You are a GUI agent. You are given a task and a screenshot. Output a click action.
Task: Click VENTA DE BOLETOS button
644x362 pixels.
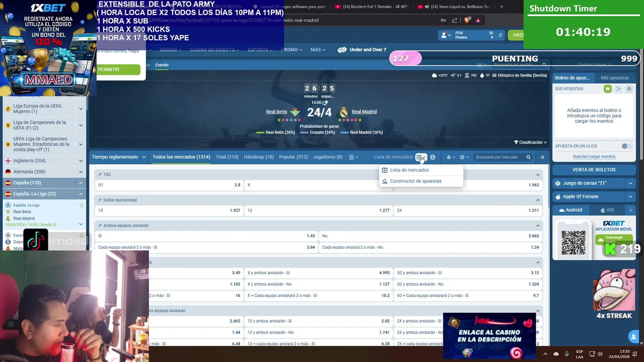pyautogui.click(x=594, y=170)
